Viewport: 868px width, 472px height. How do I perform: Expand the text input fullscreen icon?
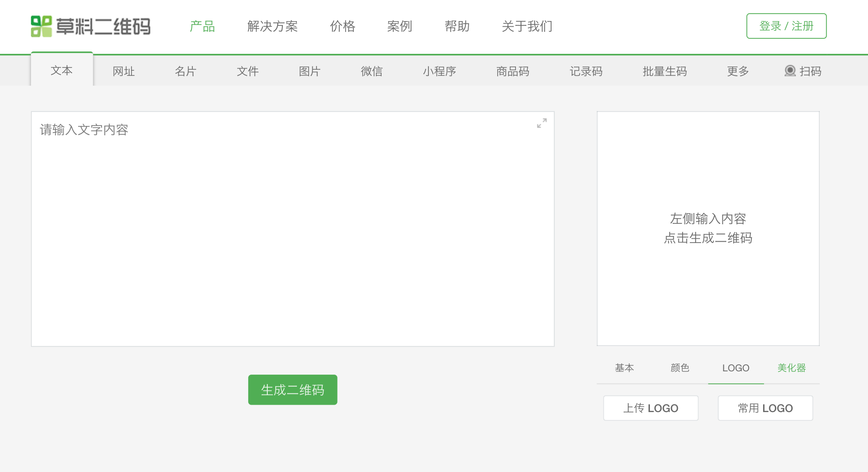pyautogui.click(x=542, y=123)
